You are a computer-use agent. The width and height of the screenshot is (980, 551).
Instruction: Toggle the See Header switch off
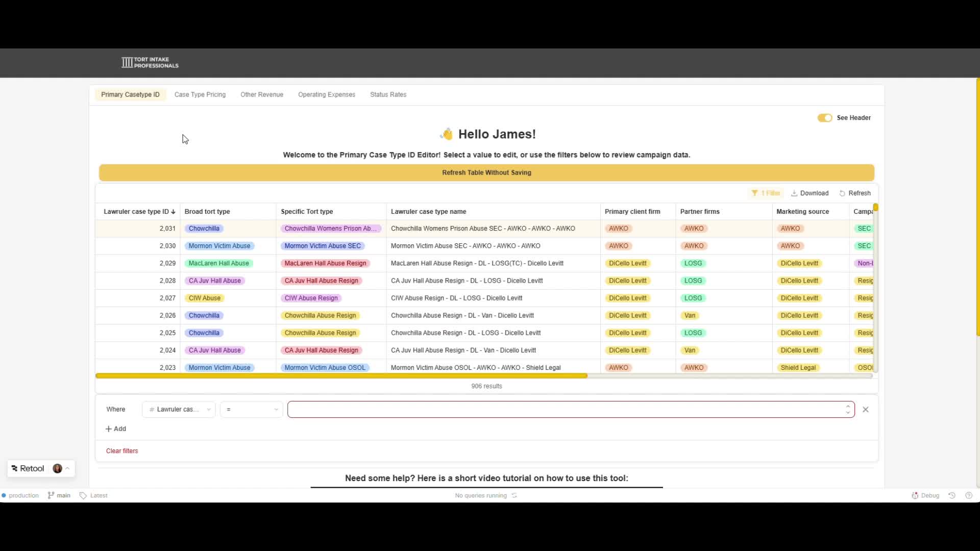pyautogui.click(x=825, y=118)
